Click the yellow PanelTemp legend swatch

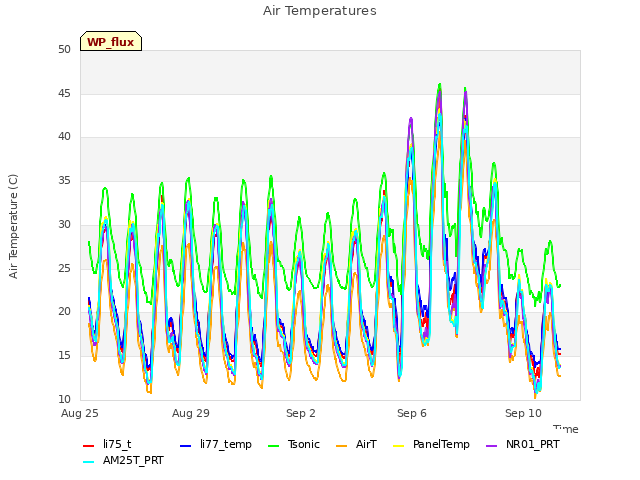pyautogui.click(x=398, y=446)
